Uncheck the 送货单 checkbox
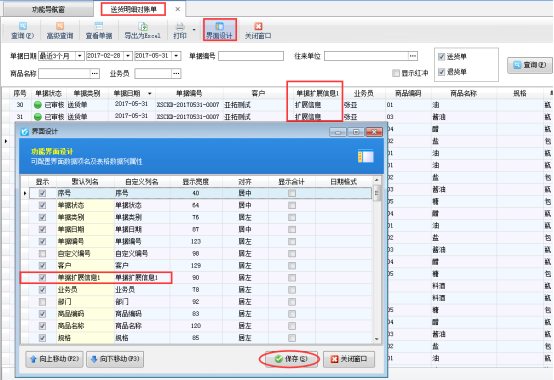 tap(441, 57)
